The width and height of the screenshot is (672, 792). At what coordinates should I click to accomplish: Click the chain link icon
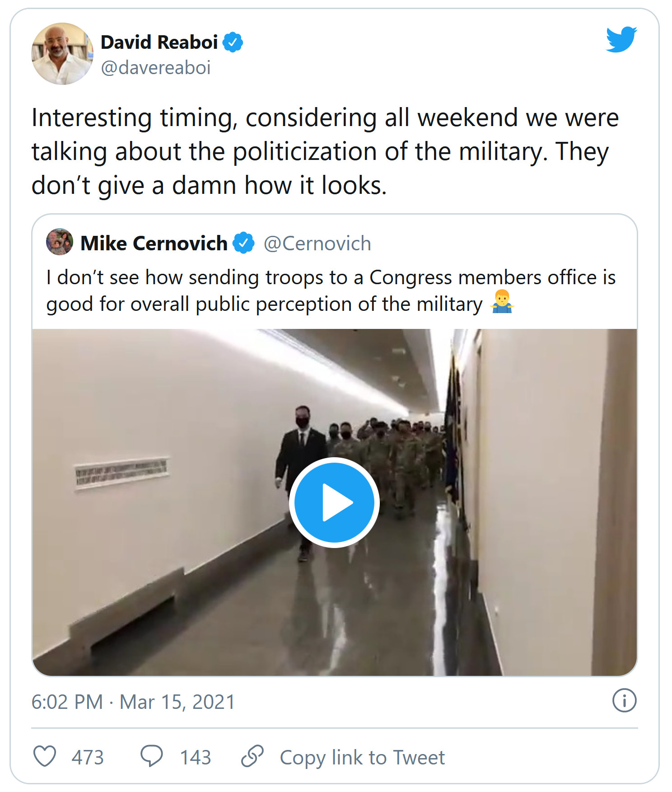tap(252, 756)
